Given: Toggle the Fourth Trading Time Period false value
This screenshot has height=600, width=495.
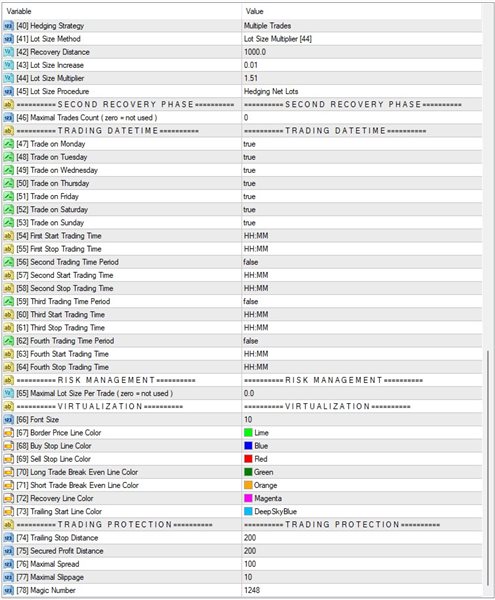Looking at the screenshot, I should [251, 341].
